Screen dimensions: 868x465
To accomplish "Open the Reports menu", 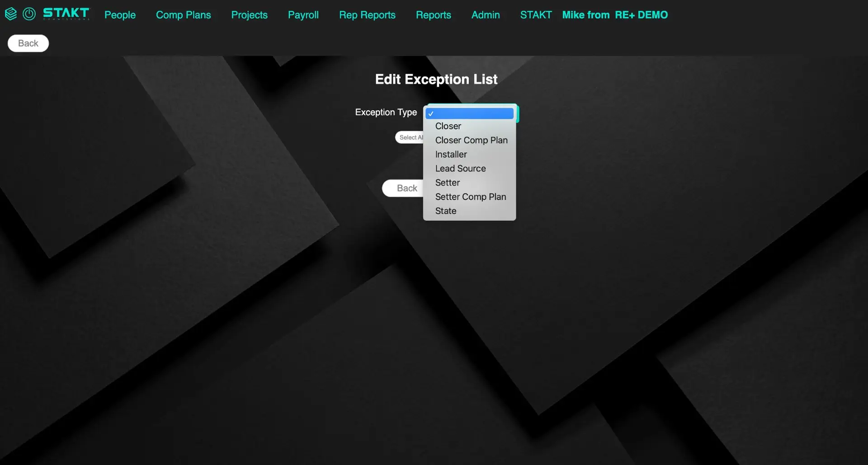I will [434, 15].
